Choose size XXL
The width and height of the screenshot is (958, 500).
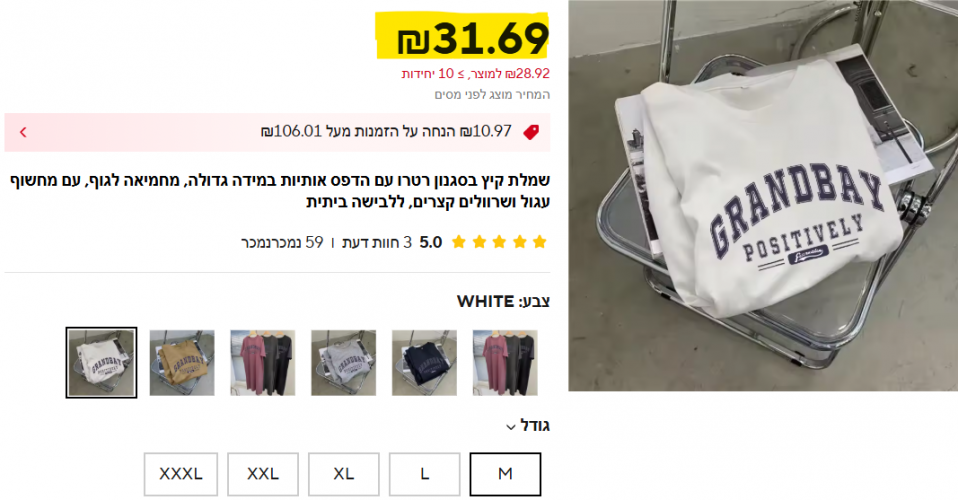coord(263,474)
